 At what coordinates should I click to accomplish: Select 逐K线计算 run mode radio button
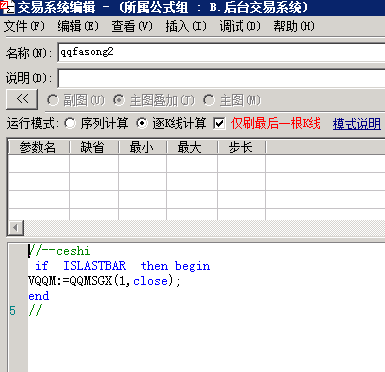click(x=142, y=124)
